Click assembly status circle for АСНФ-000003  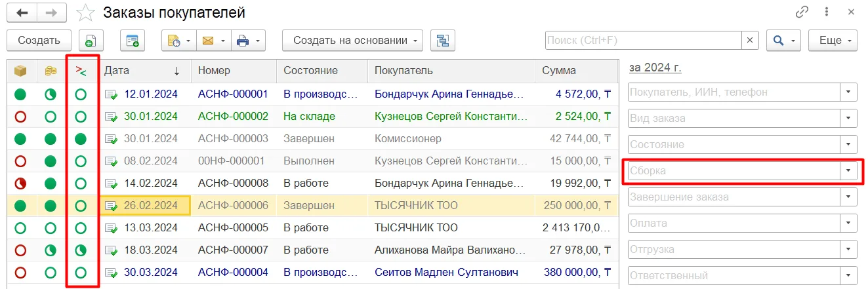(x=81, y=139)
